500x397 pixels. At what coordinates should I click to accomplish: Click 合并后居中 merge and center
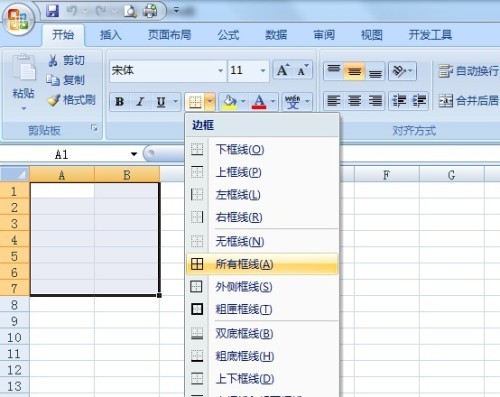coord(468,101)
